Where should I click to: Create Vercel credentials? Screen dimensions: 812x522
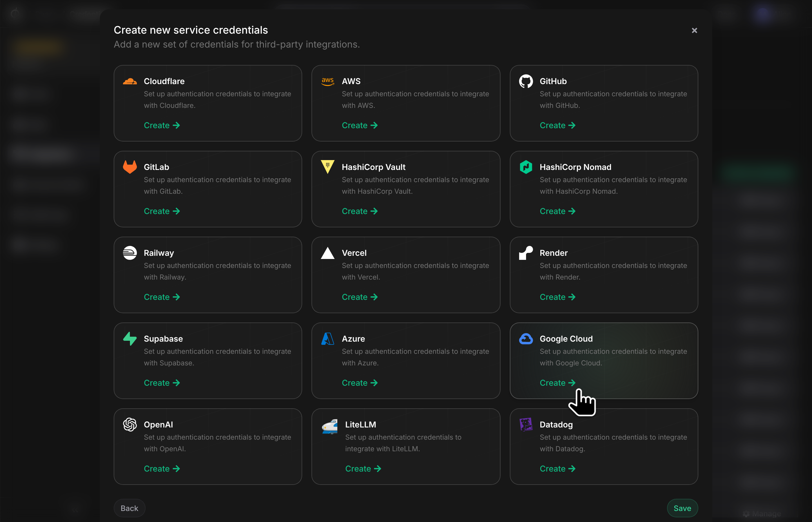coord(360,297)
